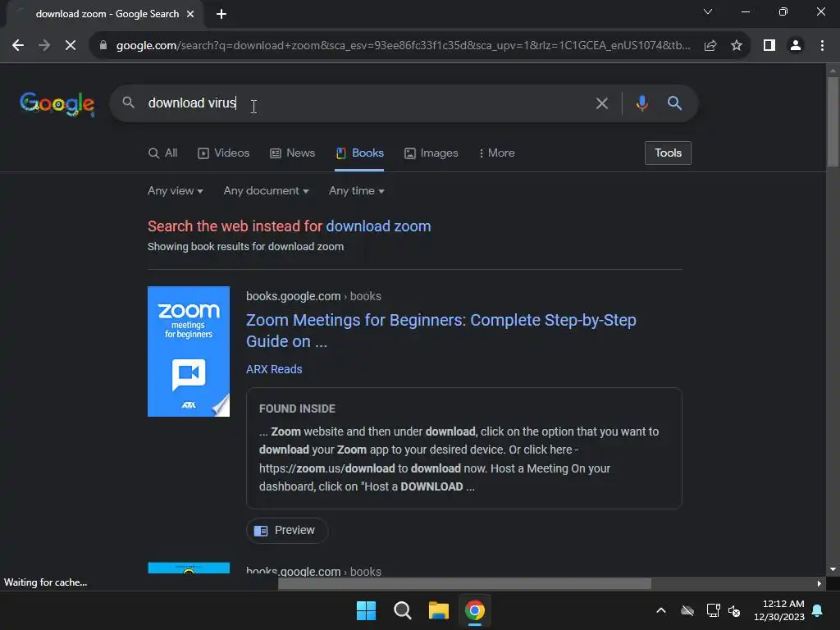840x630 pixels.
Task: Open the Chrome profile menu
Action: tap(796, 46)
